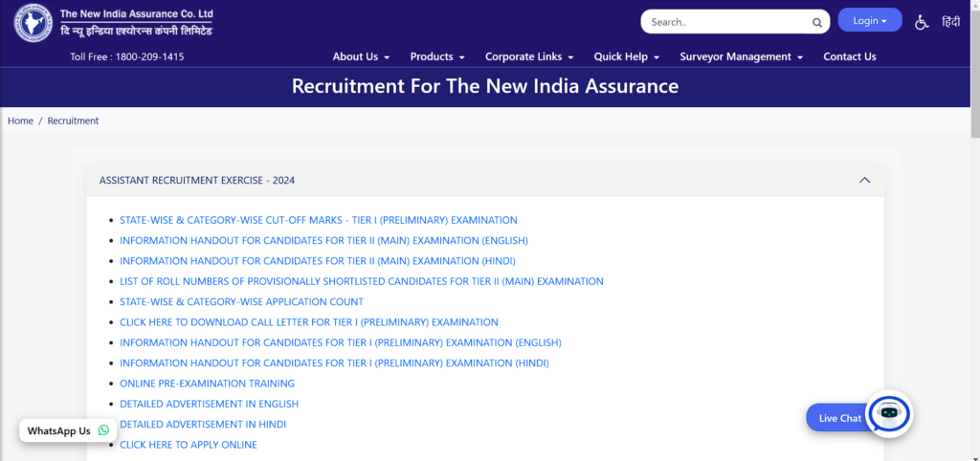The width and height of the screenshot is (980, 461).
Task: Open the Login dropdown
Action: click(x=869, y=20)
